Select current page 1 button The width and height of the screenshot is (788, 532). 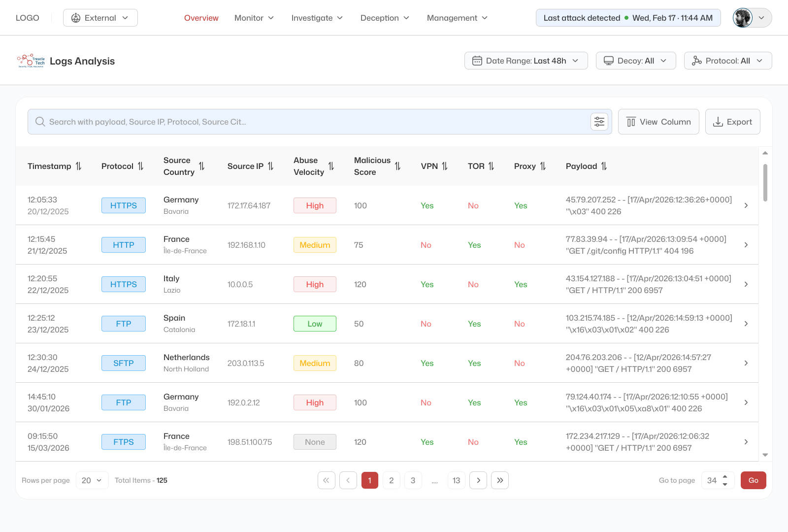(x=370, y=480)
